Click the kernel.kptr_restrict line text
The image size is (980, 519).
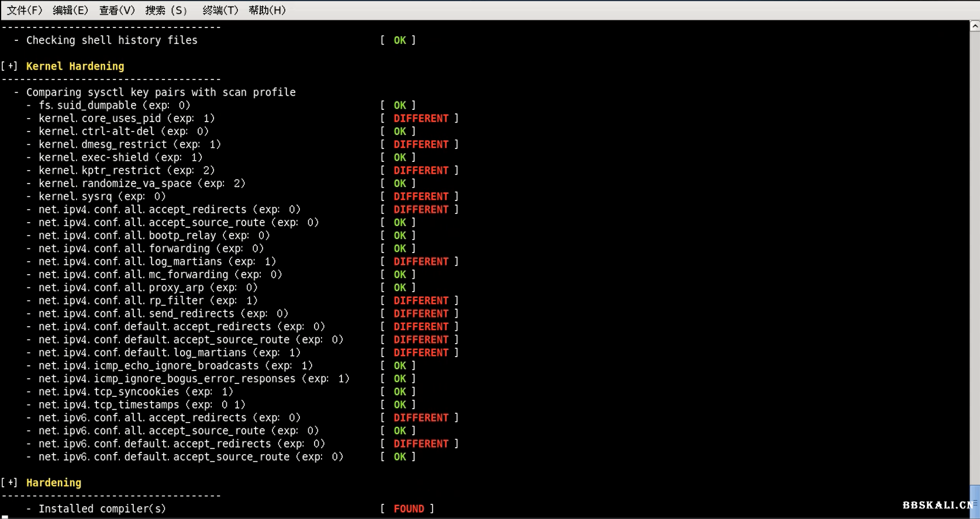tap(126, 170)
